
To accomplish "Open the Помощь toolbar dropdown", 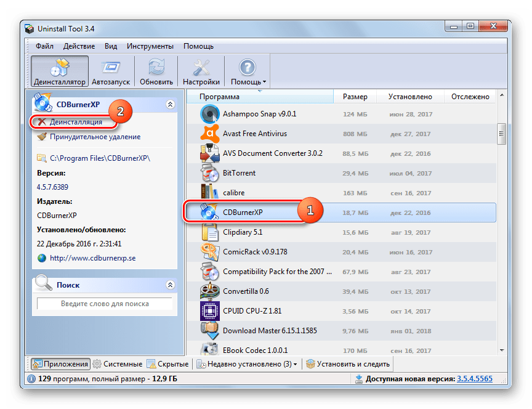I will point(248,71).
